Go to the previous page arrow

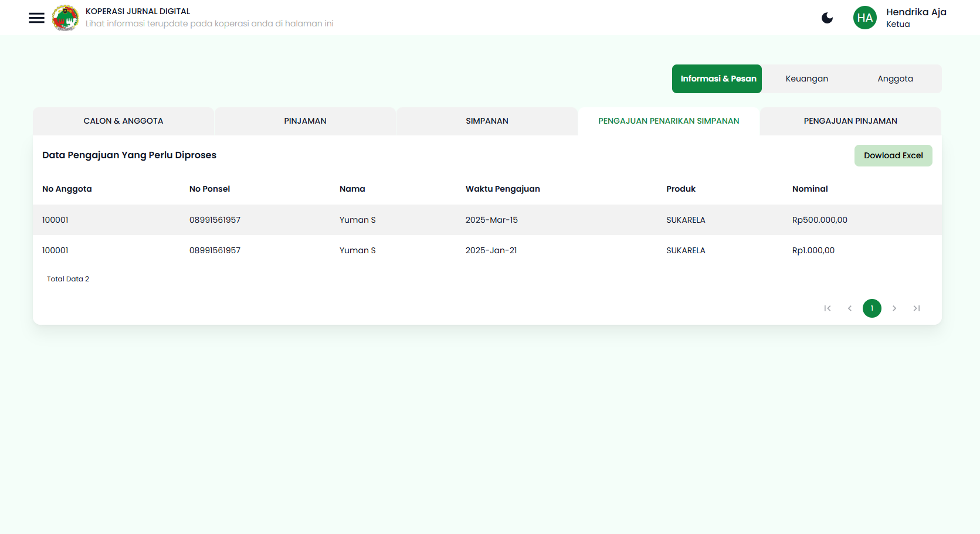point(850,308)
